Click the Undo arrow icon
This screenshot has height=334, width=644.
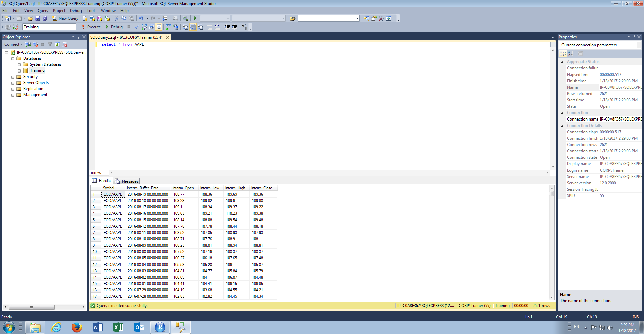tap(141, 18)
